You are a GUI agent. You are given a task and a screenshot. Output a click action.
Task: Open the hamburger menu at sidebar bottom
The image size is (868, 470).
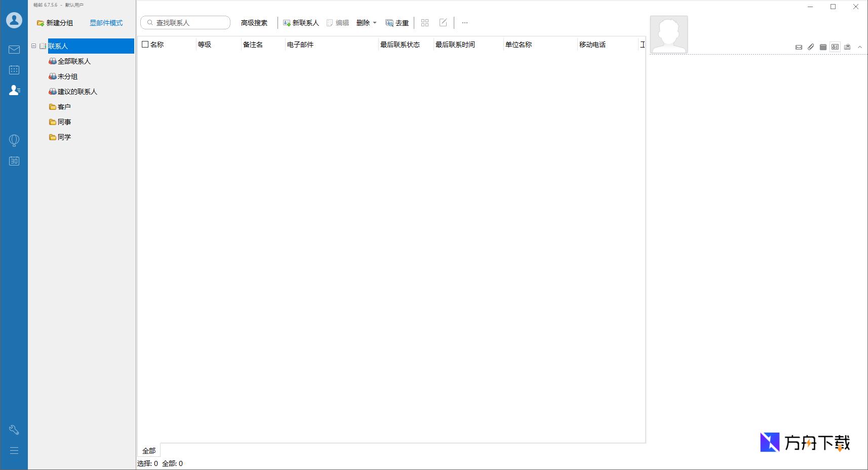point(14,450)
